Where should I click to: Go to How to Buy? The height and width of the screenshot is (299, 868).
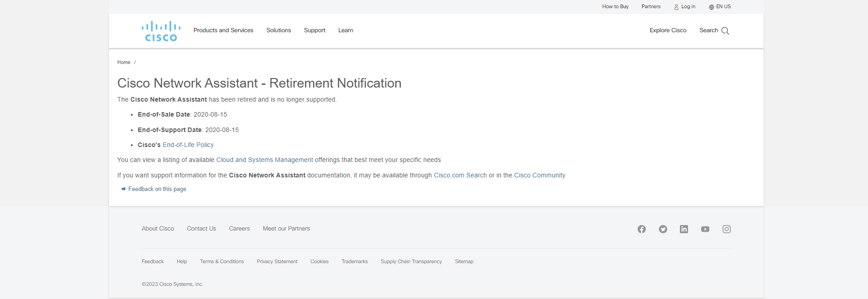click(x=615, y=6)
